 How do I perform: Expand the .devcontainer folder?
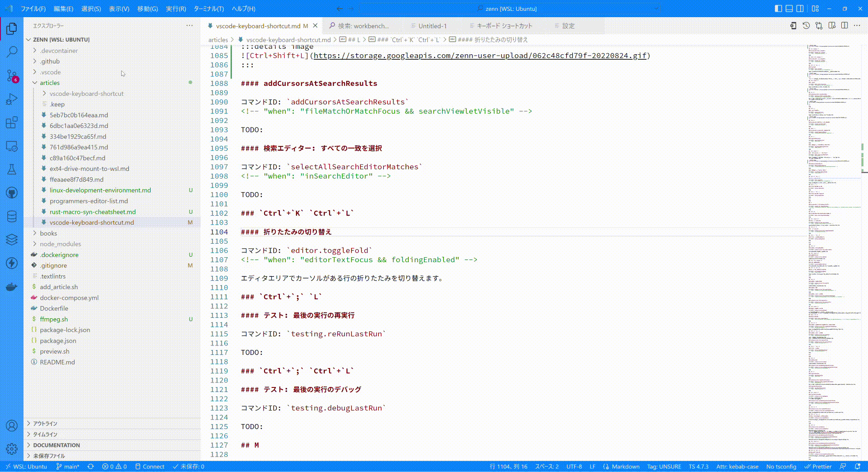point(58,51)
